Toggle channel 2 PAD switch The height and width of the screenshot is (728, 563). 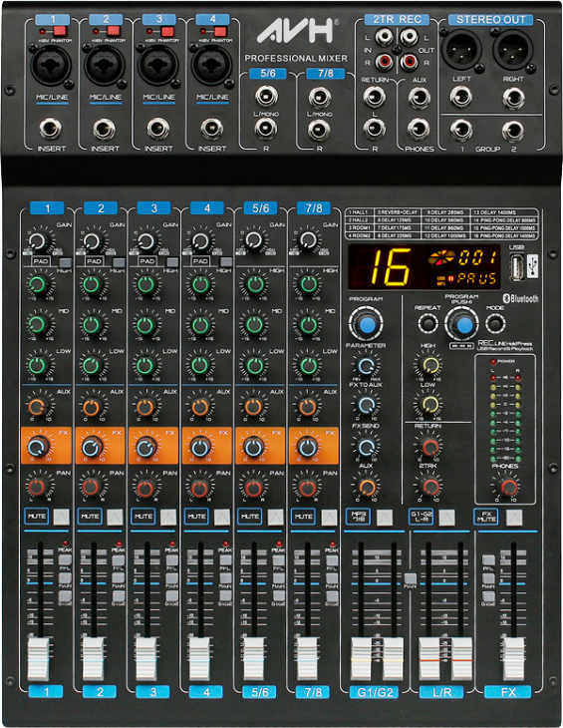click(119, 262)
